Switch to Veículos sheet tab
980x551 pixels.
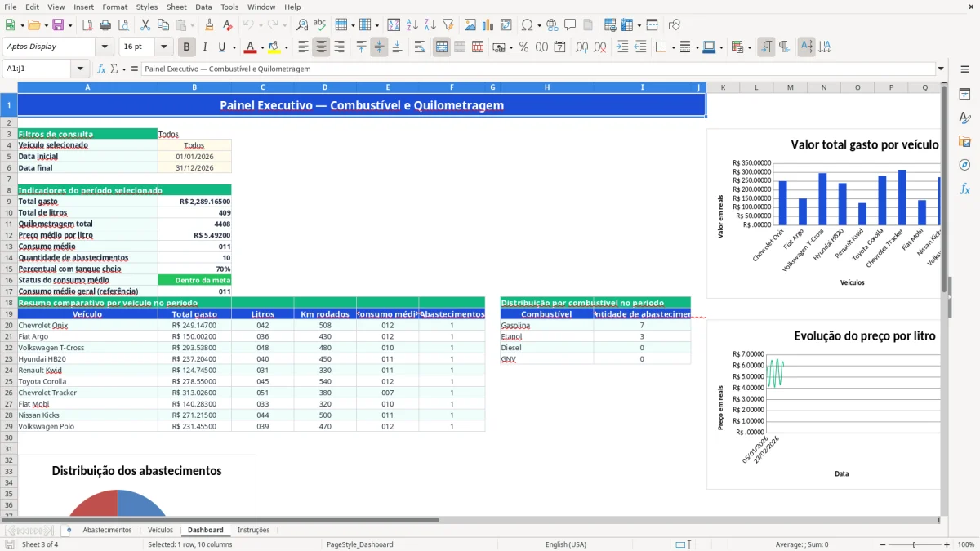[x=160, y=530]
